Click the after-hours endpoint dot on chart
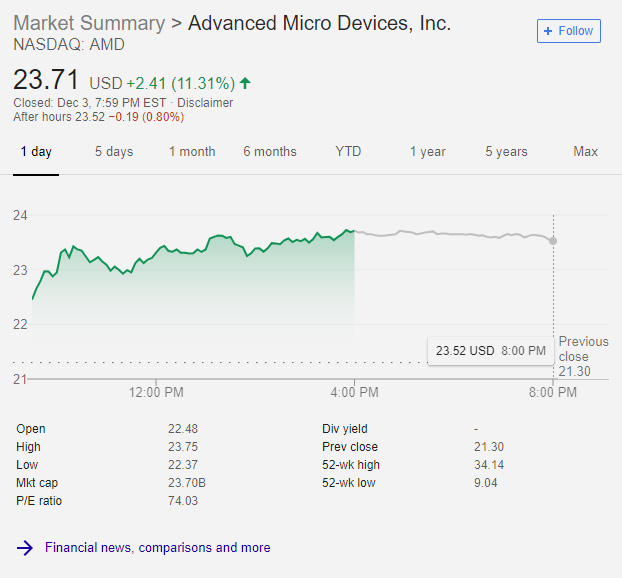 click(x=553, y=241)
